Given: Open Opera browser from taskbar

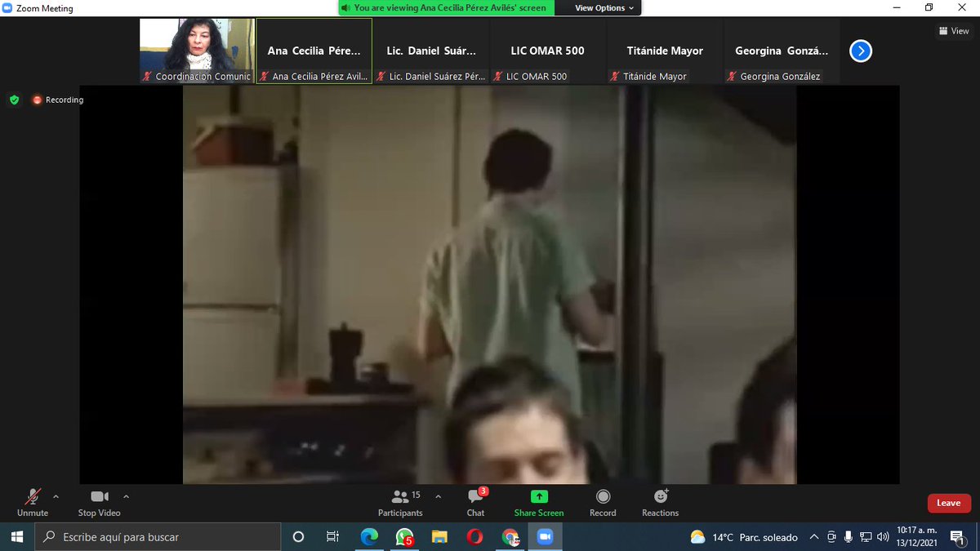Looking at the screenshot, I should 474,537.
